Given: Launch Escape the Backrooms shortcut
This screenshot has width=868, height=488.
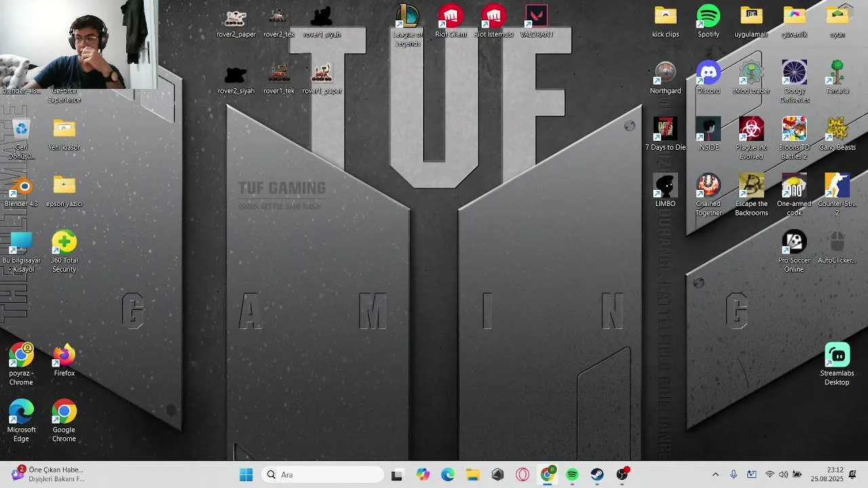Looking at the screenshot, I should (751, 195).
